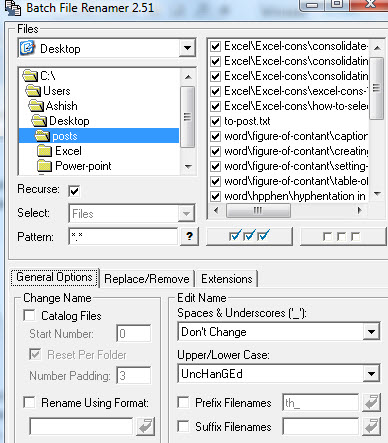Click the file list horizontal scrollbar thumb
This screenshot has width=388, height=443.
pos(258,210)
